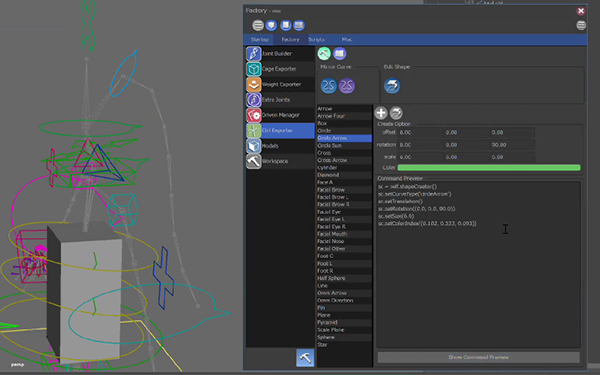Click the blue shield icon in the Factory toolbar

tap(271, 25)
